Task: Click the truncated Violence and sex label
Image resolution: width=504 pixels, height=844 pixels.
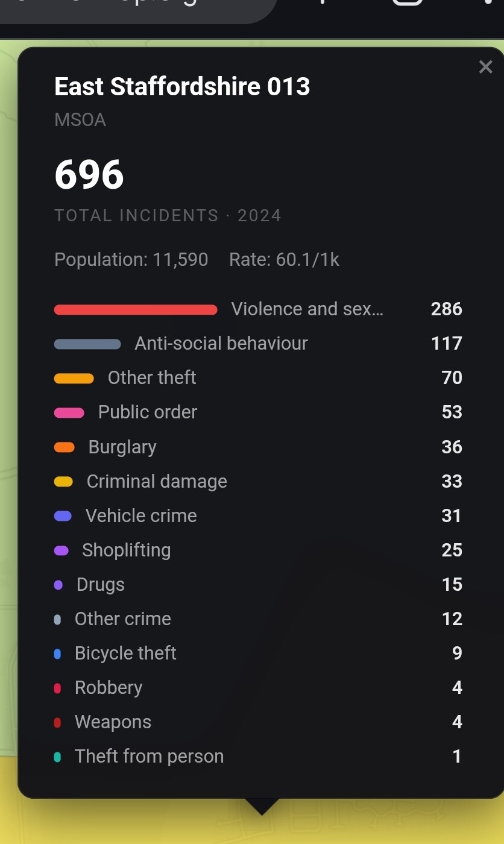Action: (x=307, y=309)
